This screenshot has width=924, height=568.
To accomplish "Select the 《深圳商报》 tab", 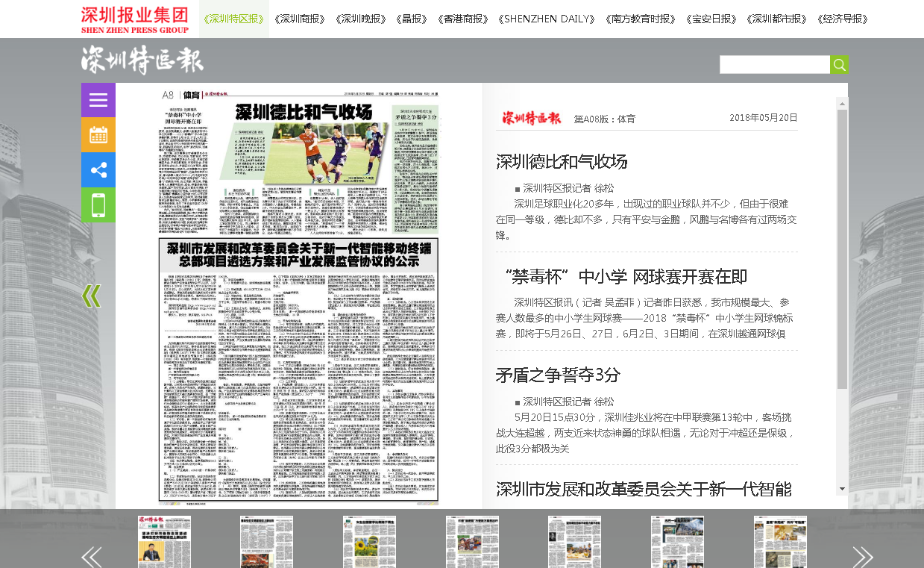I will 300,19.
